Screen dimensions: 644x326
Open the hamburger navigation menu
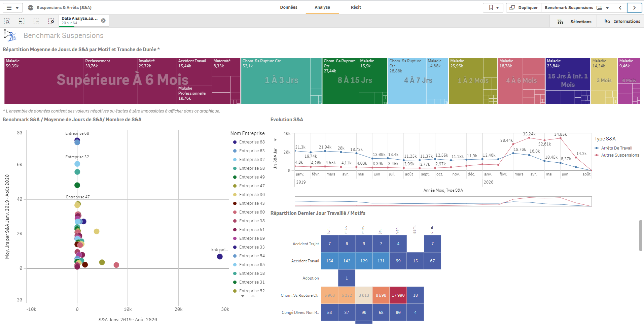12,8
